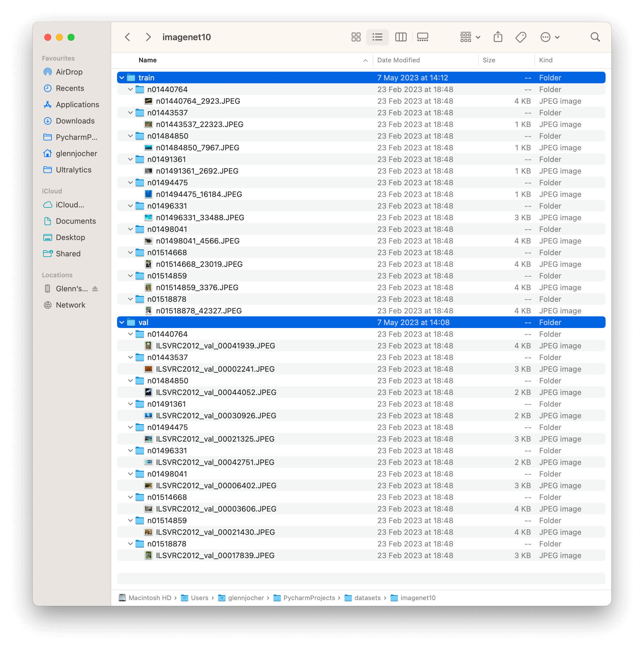
Task: Click the forward navigation arrow
Action: point(148,37)
